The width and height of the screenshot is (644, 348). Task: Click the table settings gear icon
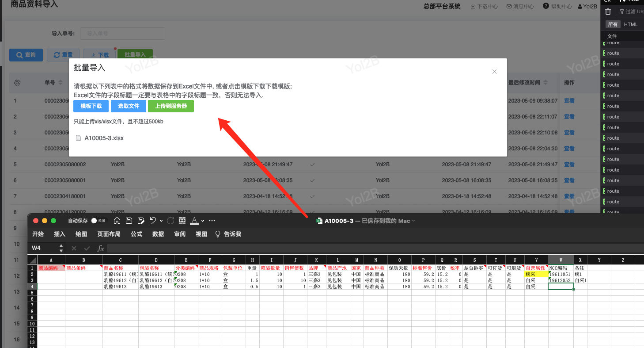pyautogui.click(x=17, y=83)
